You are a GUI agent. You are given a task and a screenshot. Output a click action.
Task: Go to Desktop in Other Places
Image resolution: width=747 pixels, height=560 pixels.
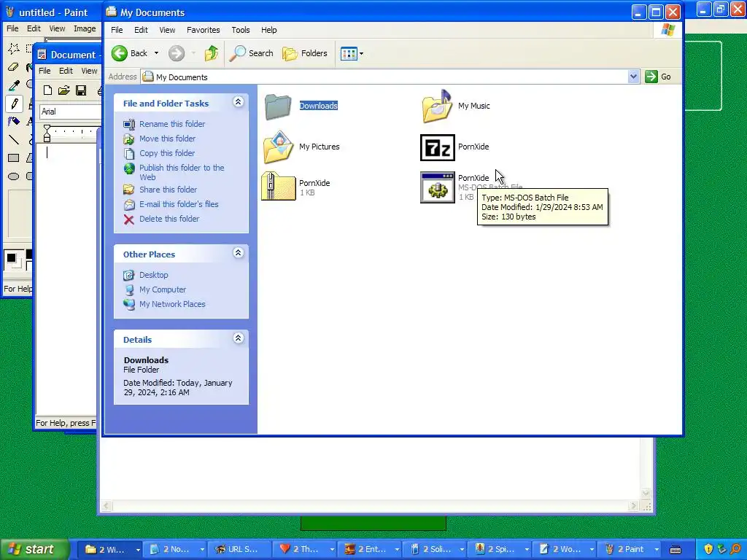153,275
